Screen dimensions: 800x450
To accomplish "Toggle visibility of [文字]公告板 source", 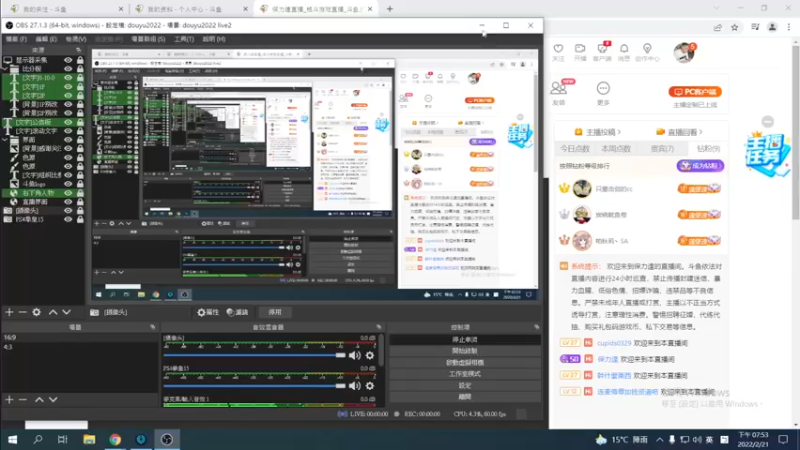I will click(68, 122).
